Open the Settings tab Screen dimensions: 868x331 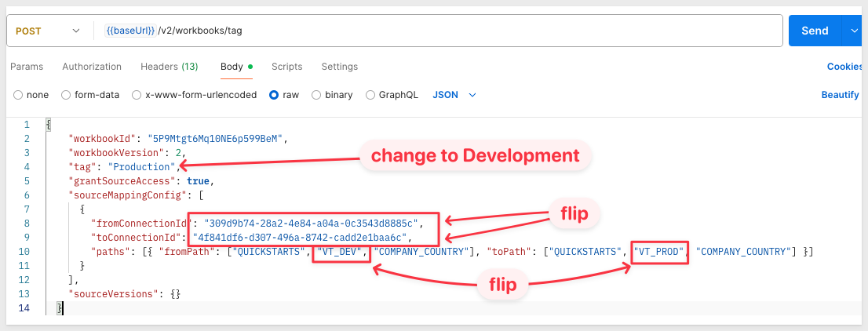tap(339, 67)
